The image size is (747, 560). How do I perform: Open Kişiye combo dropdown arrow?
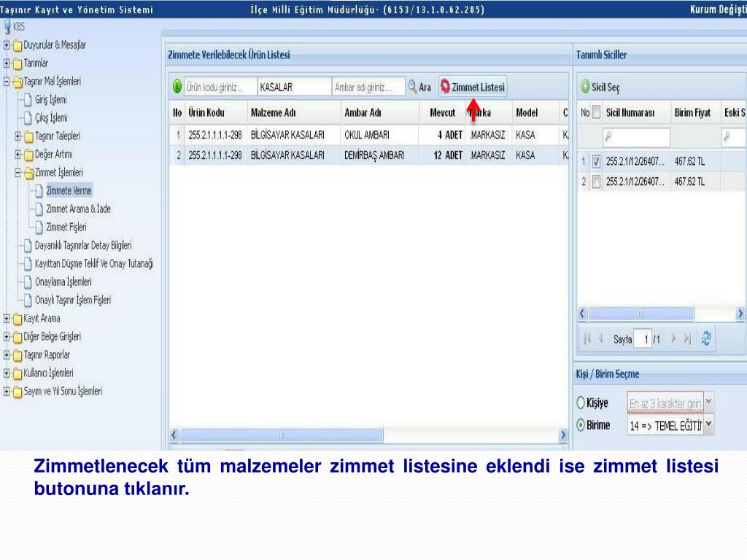pos(709,402)
